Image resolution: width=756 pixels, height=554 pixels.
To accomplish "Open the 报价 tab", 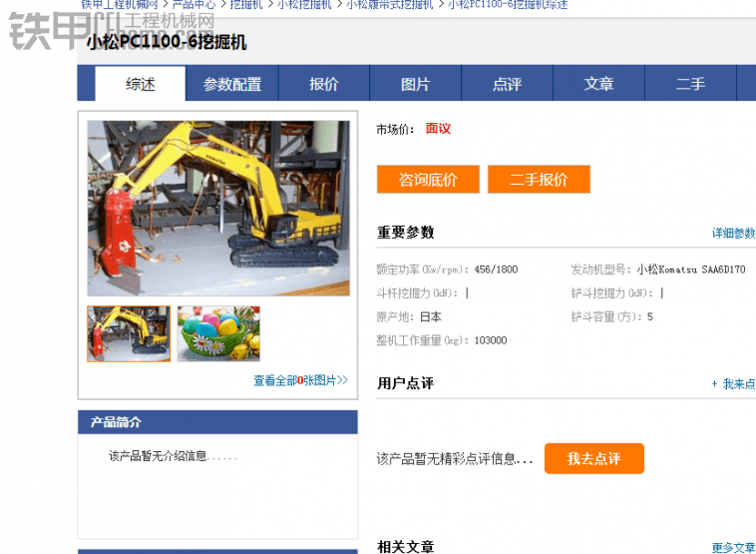I will 323,84.
